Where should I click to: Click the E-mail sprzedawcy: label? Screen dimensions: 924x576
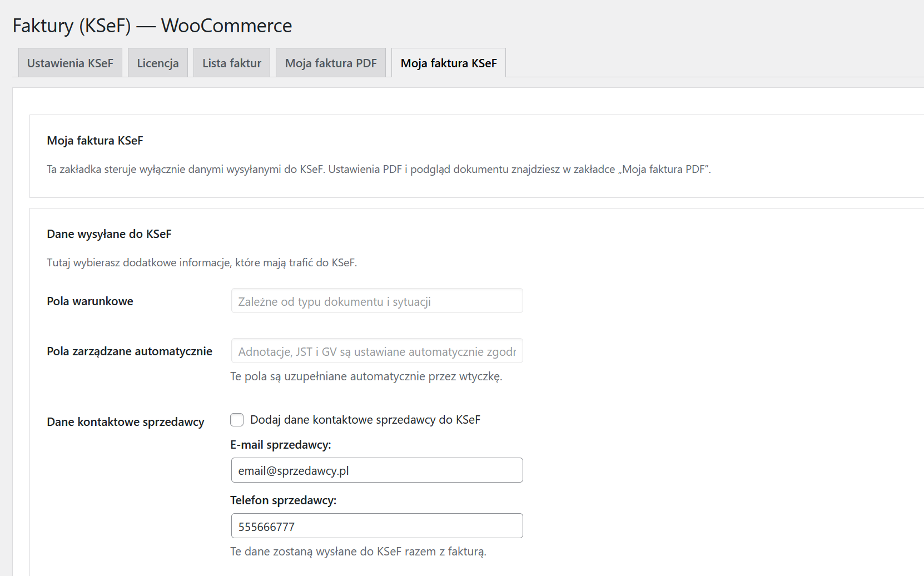point(281,445)
